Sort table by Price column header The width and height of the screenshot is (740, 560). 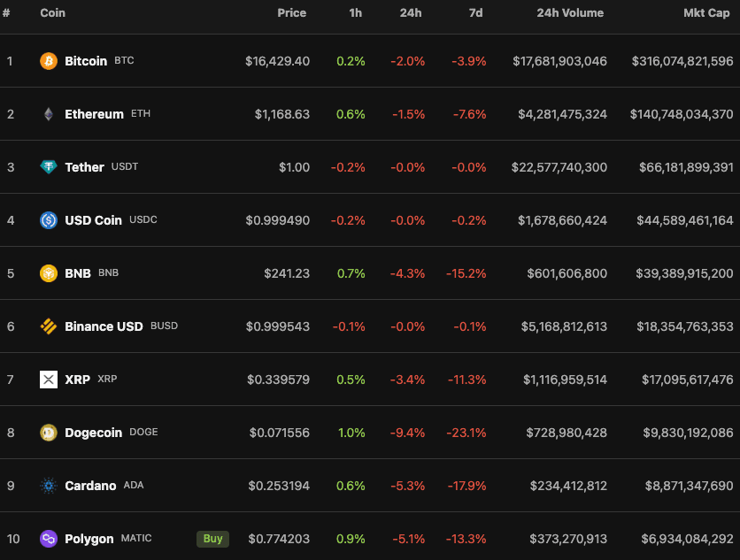[x=291, y=13]
